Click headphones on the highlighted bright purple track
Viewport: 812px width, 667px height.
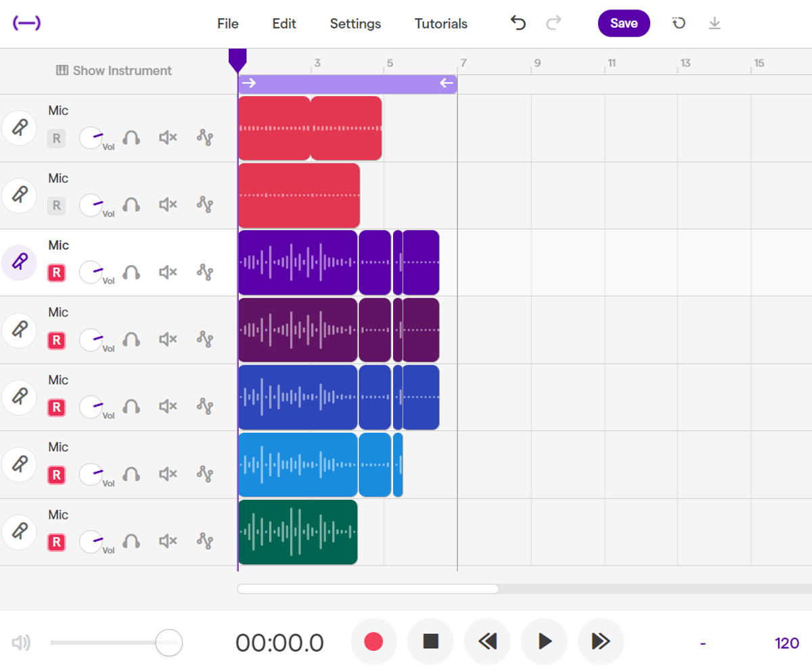pyautogui.click(x=131, y=272)
